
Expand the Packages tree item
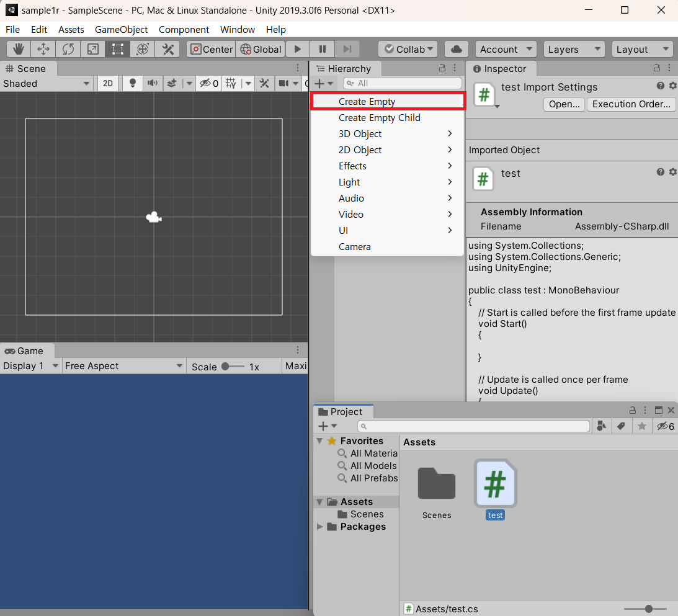319,527
